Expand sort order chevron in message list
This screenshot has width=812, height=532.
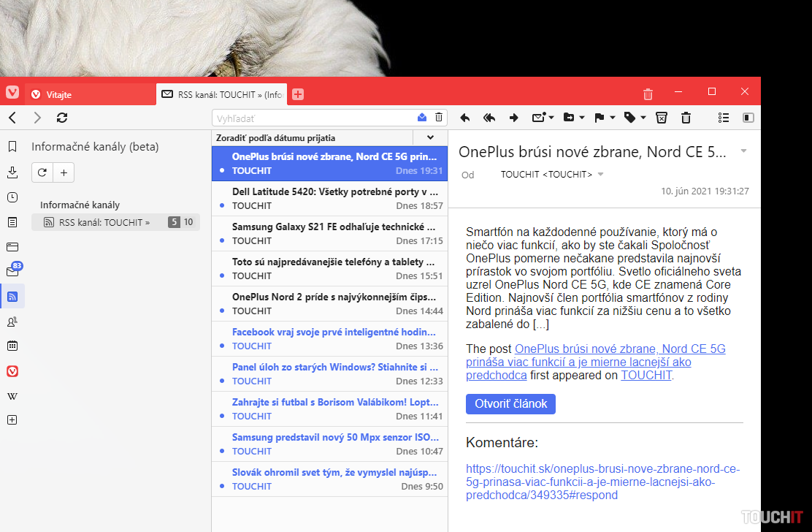click(430, 137)
